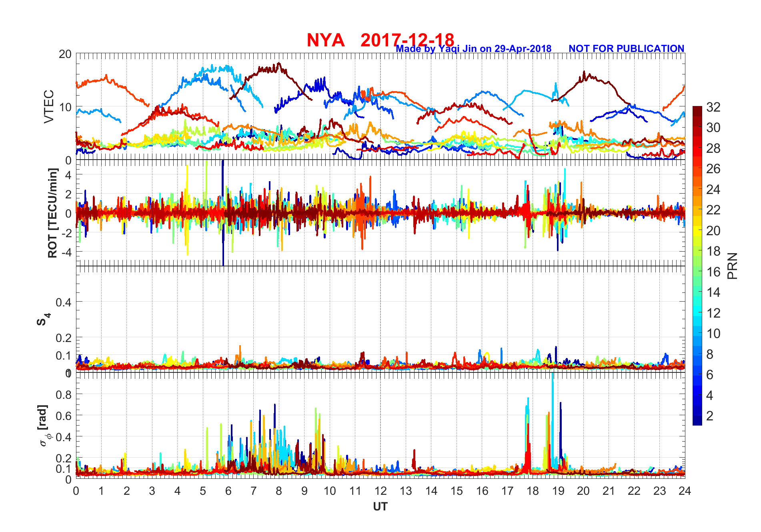761x532 pixels.
Task: Select colorbar tick label 16
Action: click(x=713, y=272)
